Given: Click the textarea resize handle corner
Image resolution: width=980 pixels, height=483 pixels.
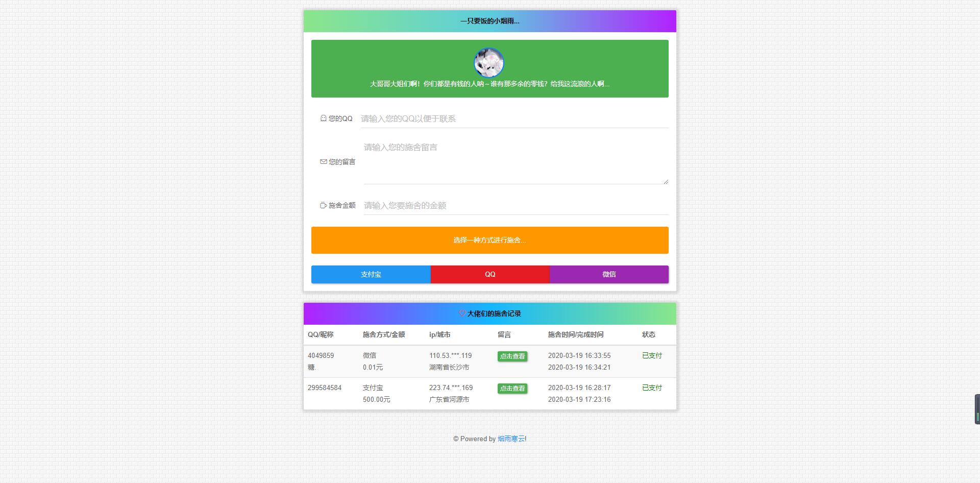Looking at the screenshot, I should coord(666,182).
